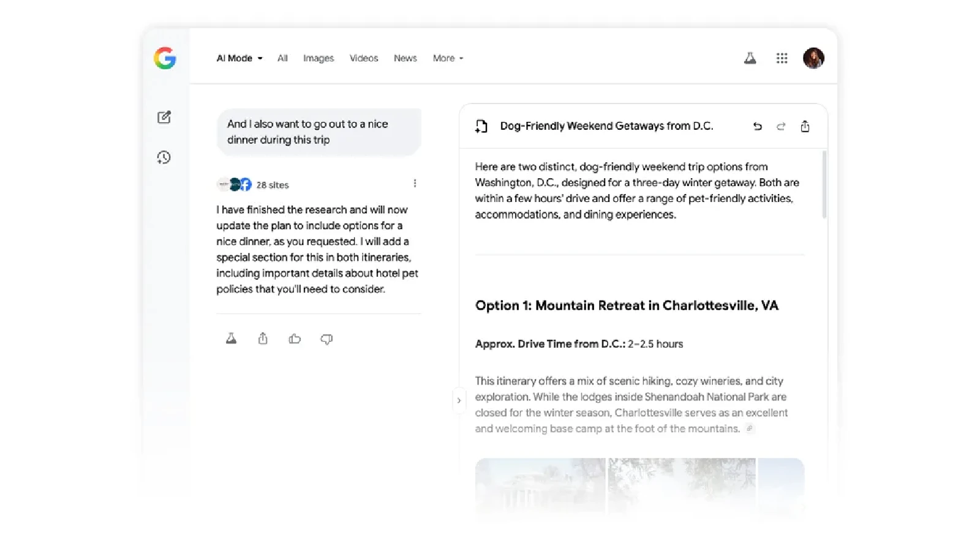Give the response a thumbs down
The width and height of the screenshot is (980, 551).
coord(326,339)
